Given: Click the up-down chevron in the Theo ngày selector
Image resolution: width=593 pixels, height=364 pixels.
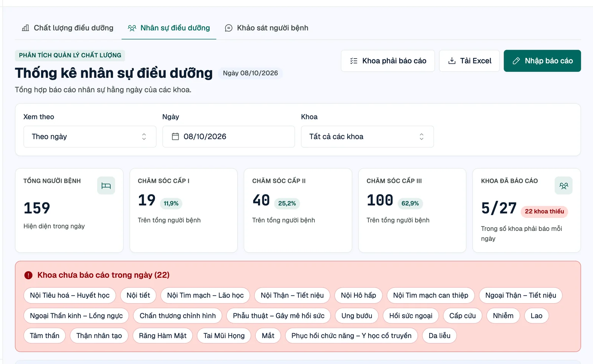Looking at the screenshot, I should coord(144,136).
